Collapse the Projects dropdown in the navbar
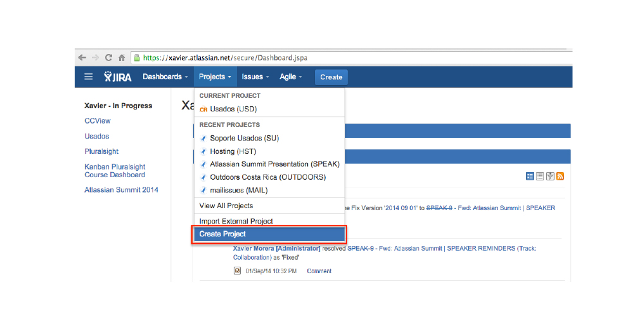Image resolution: width=644 pixels, height=324 pixels. point(215,77)
